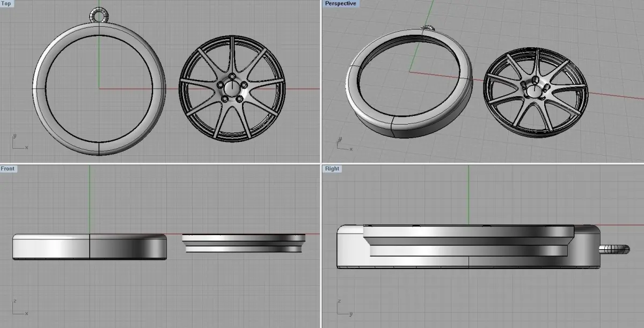Screen dimensions: 644x328
Task: Click the axis icon in Top viewport
Action: pos(19,142)
